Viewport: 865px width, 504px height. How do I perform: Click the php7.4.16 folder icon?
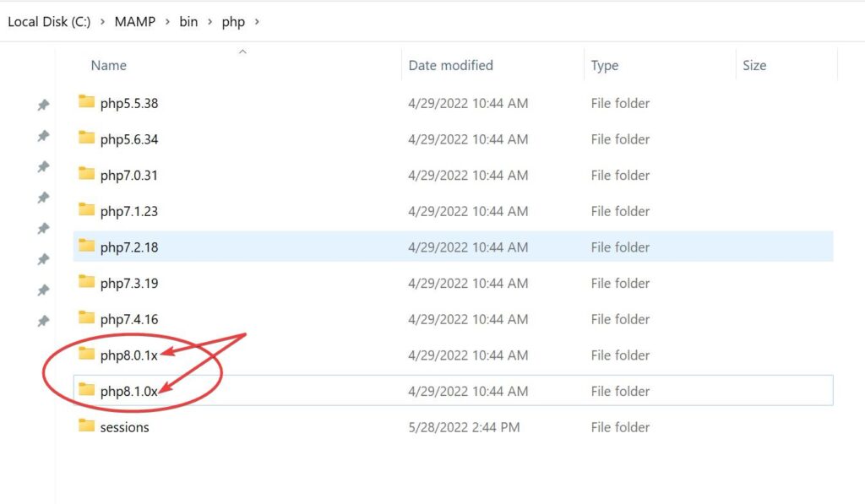86,317
